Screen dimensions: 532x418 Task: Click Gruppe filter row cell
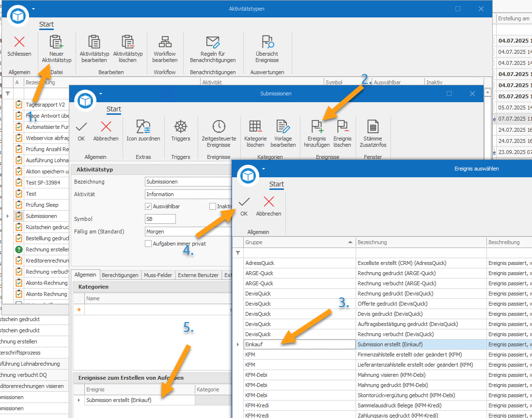[299, 253]
